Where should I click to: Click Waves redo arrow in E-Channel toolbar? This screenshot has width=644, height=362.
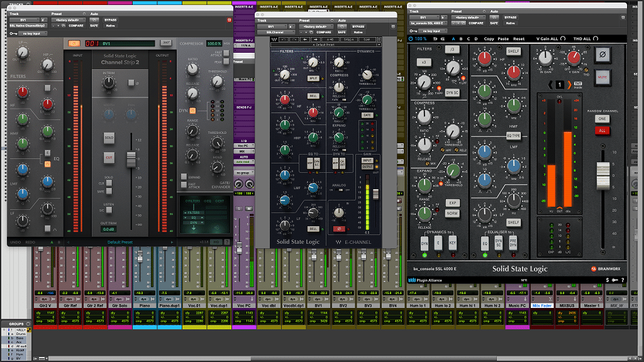point(294,40)
